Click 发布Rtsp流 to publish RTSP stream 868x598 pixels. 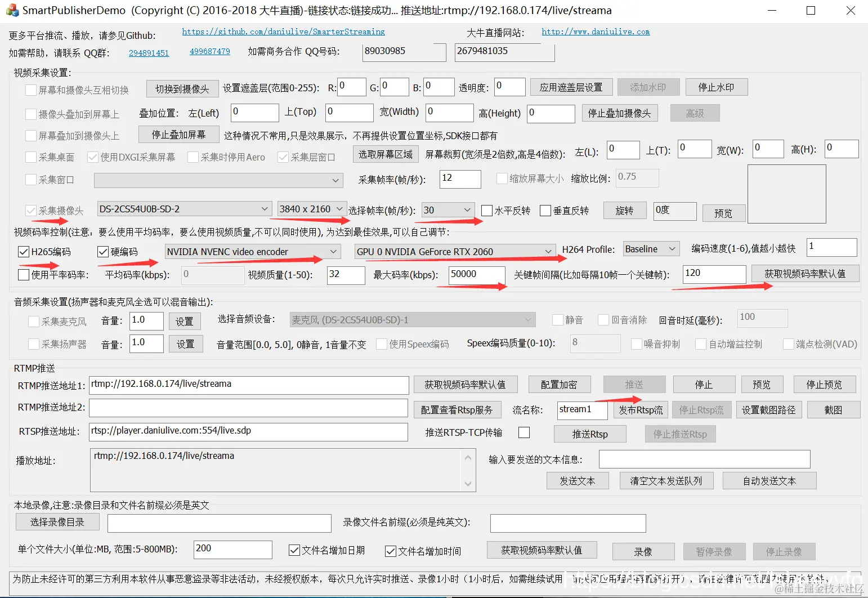641,409
